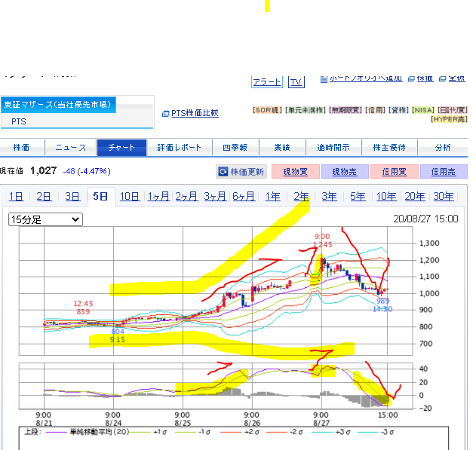Open the 株主優待 tab

coord(389,148)
